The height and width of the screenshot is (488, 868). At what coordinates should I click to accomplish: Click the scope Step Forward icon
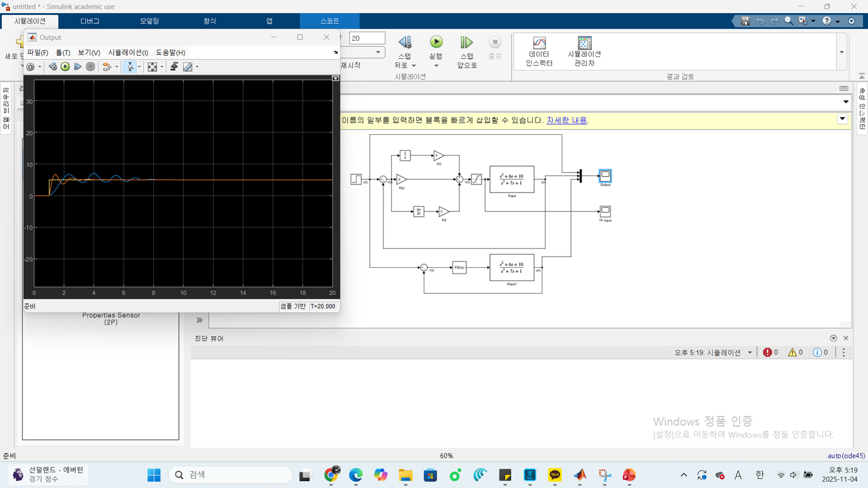(x=78, y=66)
